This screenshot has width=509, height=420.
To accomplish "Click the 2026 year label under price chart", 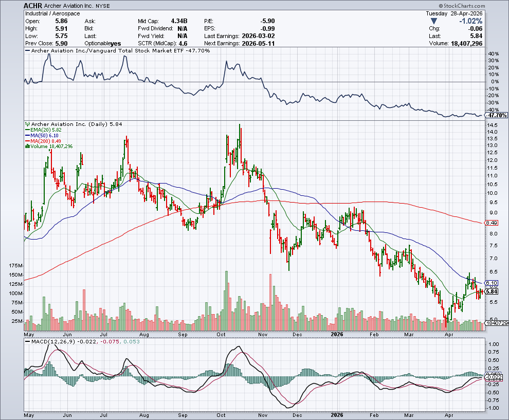I will (337, 334).
